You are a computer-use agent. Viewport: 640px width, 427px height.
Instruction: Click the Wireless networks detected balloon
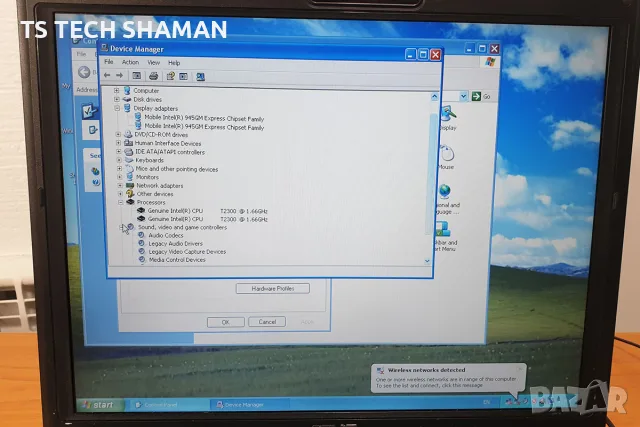(x=448, y=378)
